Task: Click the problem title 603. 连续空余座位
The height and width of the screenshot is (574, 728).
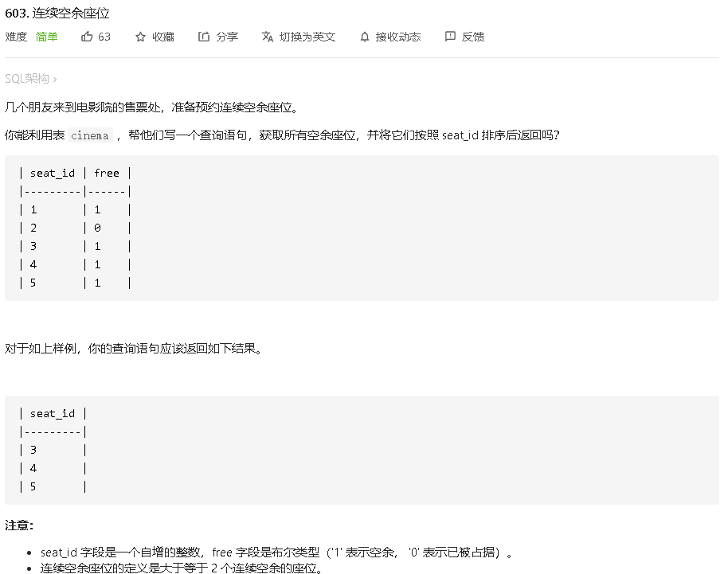Action: (x=57, y=14)
